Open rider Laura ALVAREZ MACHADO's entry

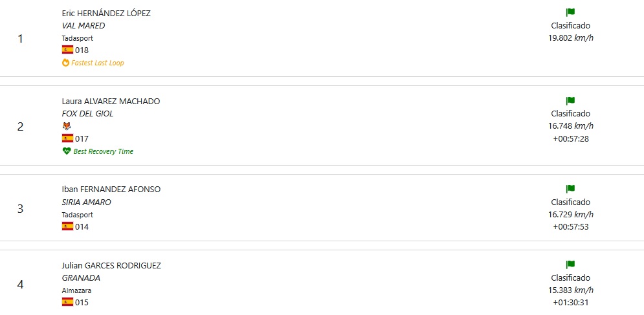click(111, 101)
